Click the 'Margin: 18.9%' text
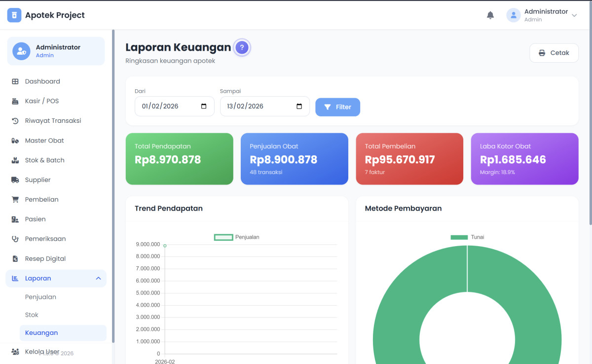The height and width of the screenshot is (364, 592). (497, 172)
